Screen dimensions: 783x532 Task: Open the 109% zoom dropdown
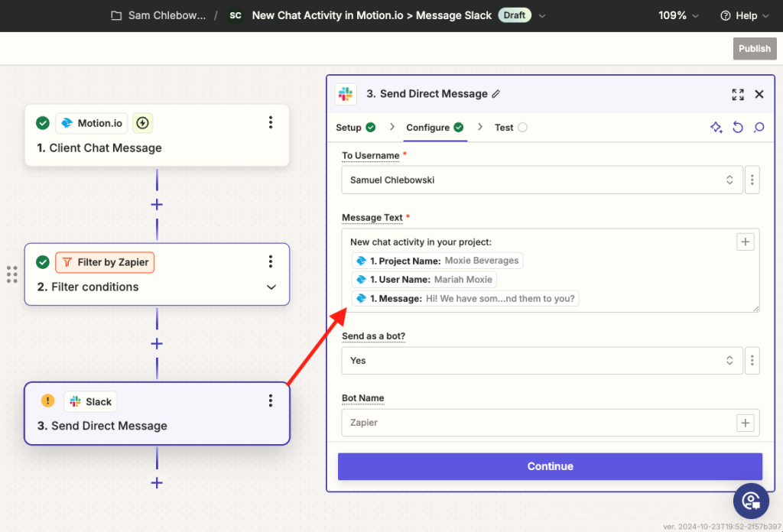(x=677, y=15)
